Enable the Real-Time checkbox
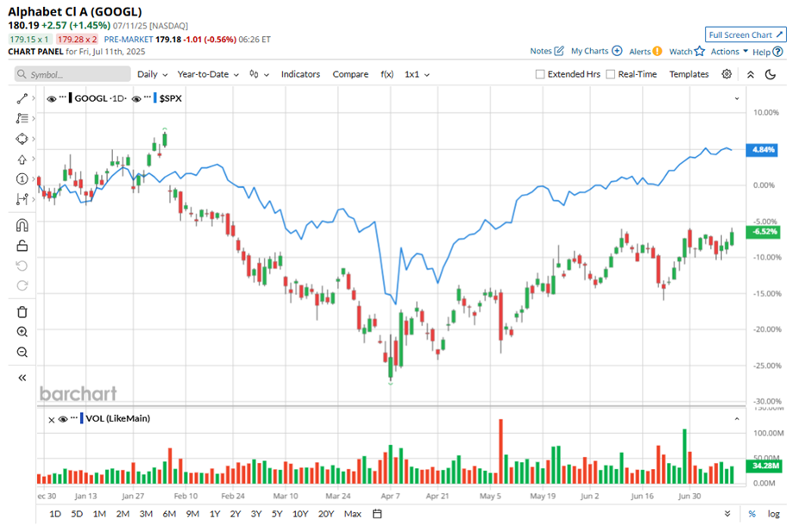This screenshot has width=811, height=532. pos(610,74)
